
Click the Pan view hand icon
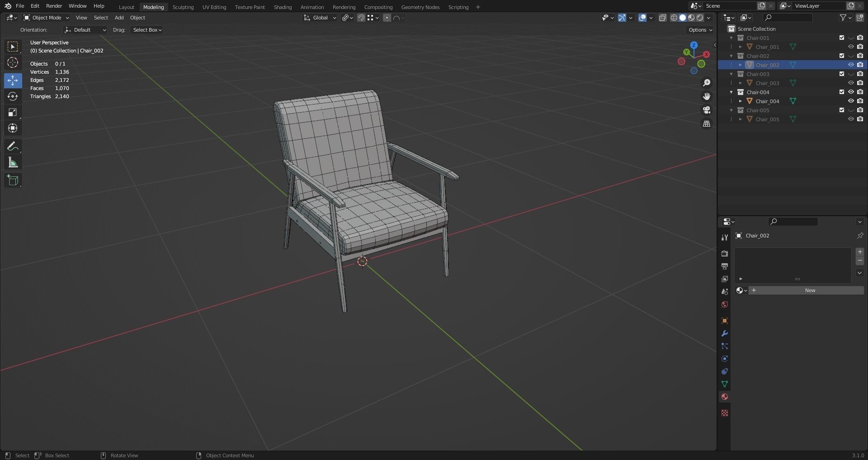pos(707,96)
